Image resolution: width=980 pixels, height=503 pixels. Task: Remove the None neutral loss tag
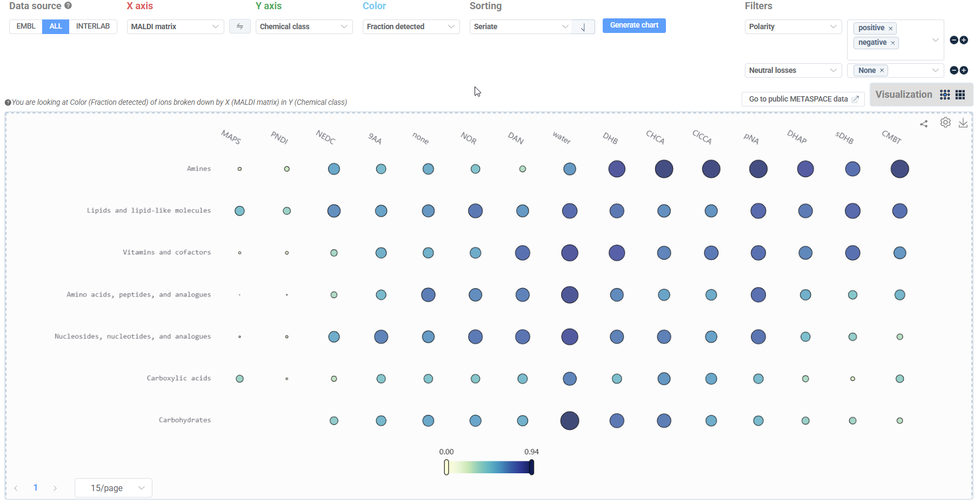click(x=882, y=70)
